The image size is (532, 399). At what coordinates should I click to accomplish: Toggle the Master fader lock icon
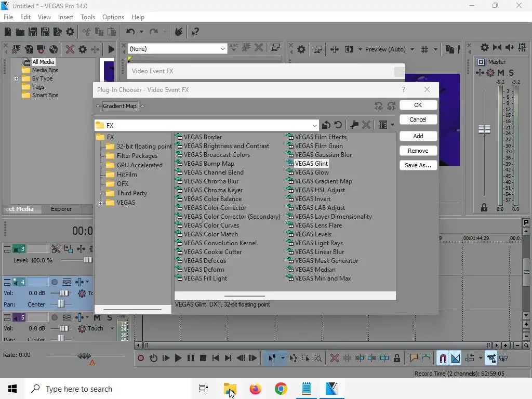tap(484, 207)
